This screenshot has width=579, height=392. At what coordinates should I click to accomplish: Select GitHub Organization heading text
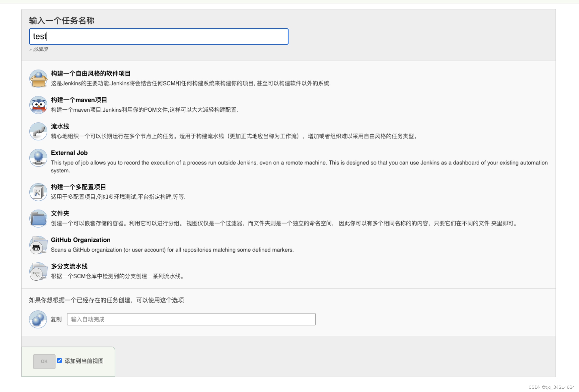81,240
